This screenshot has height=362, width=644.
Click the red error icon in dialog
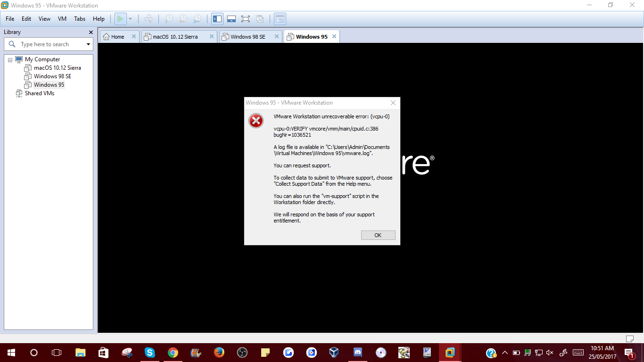(x=256, y=121)
